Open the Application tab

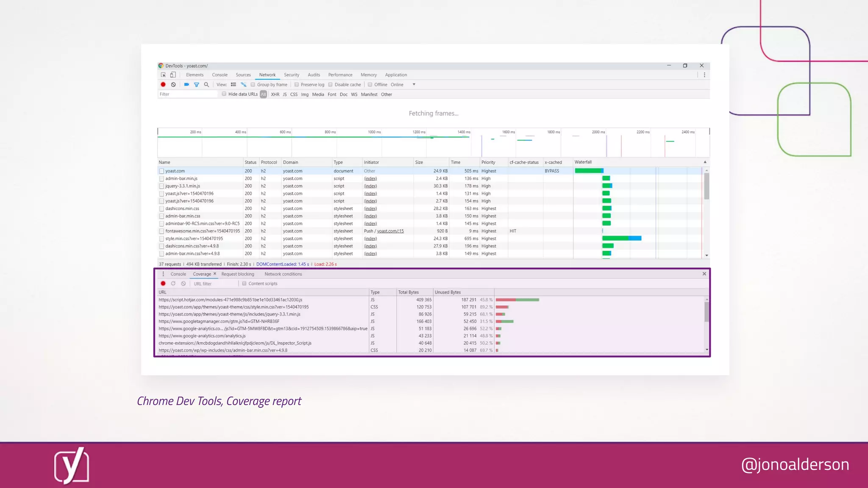click(x=396, y=75)
